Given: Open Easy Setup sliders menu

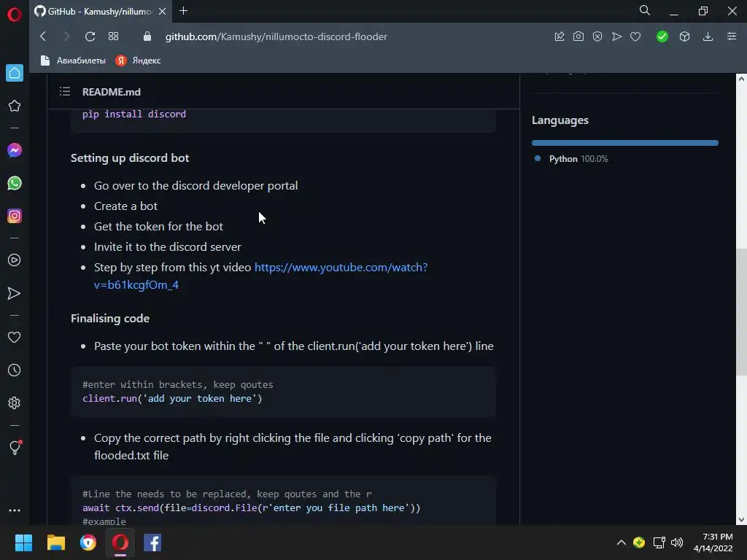Looking at the screenshot, I should 732,36.
